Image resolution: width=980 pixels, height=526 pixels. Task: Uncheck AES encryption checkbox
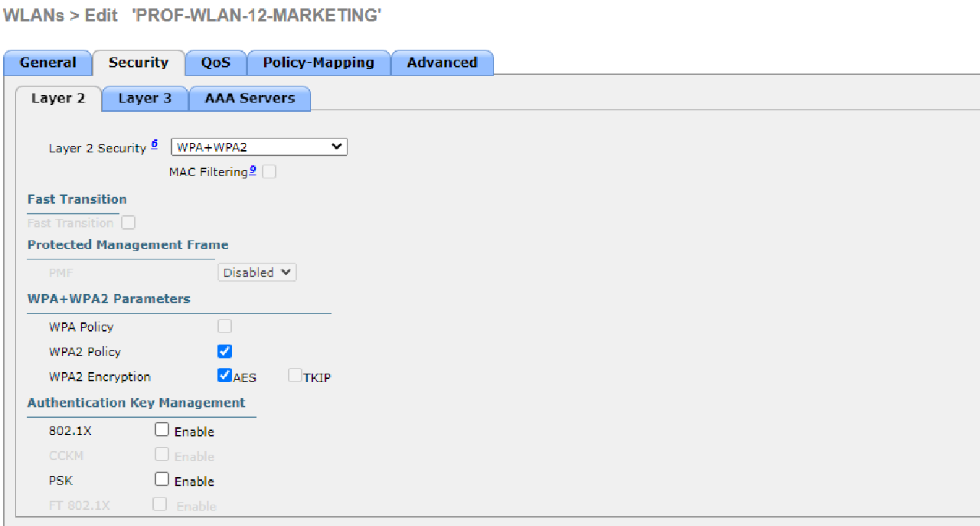coord(224,375)
